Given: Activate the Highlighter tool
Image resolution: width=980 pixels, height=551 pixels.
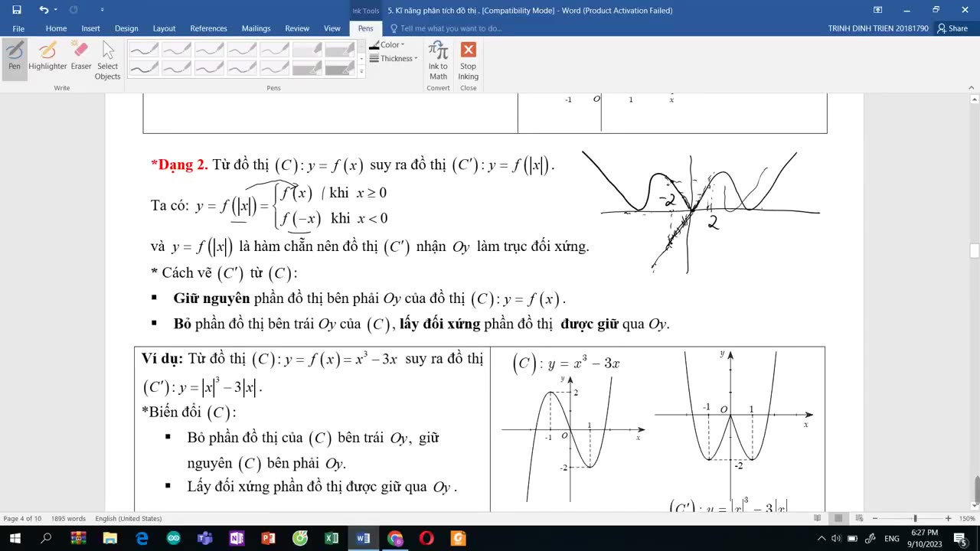Looking at the screenshot, I should click(x=47, y=57).
